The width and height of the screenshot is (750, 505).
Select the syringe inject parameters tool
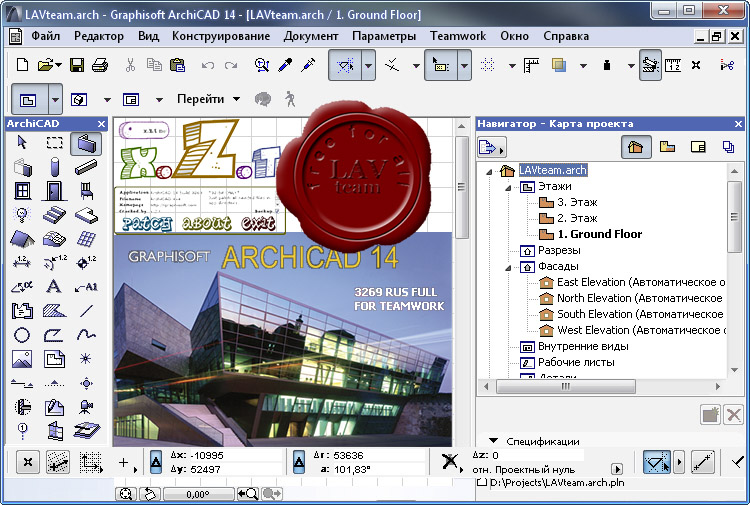tap(308, 65)
